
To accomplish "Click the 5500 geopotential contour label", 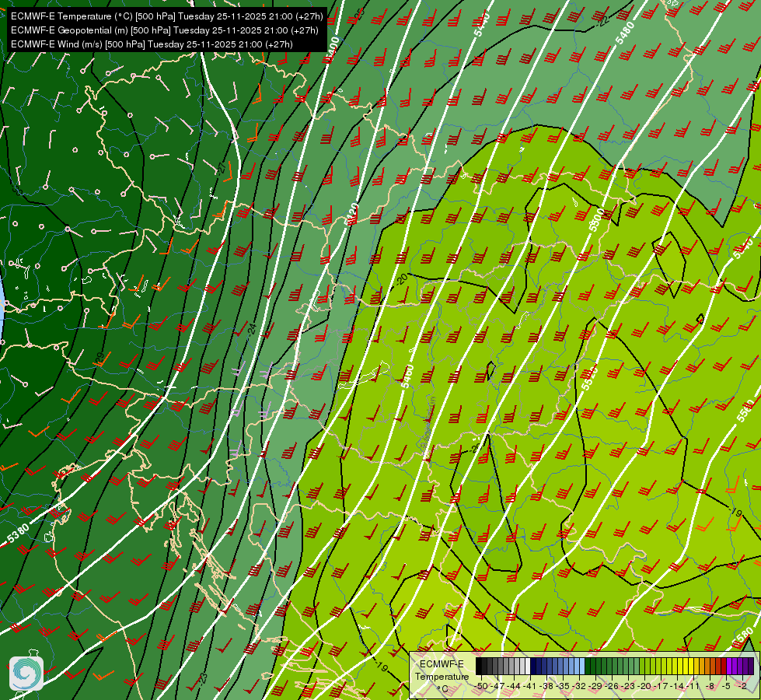I will pos(596,220).
